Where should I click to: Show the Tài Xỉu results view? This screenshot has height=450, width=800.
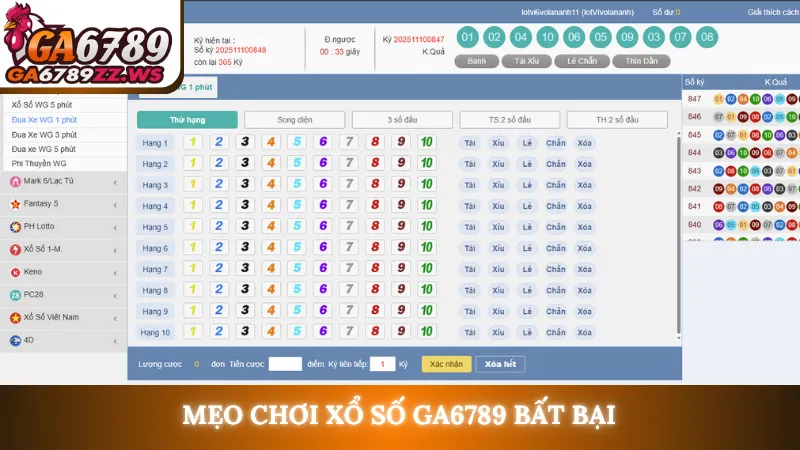pos(527,61)
